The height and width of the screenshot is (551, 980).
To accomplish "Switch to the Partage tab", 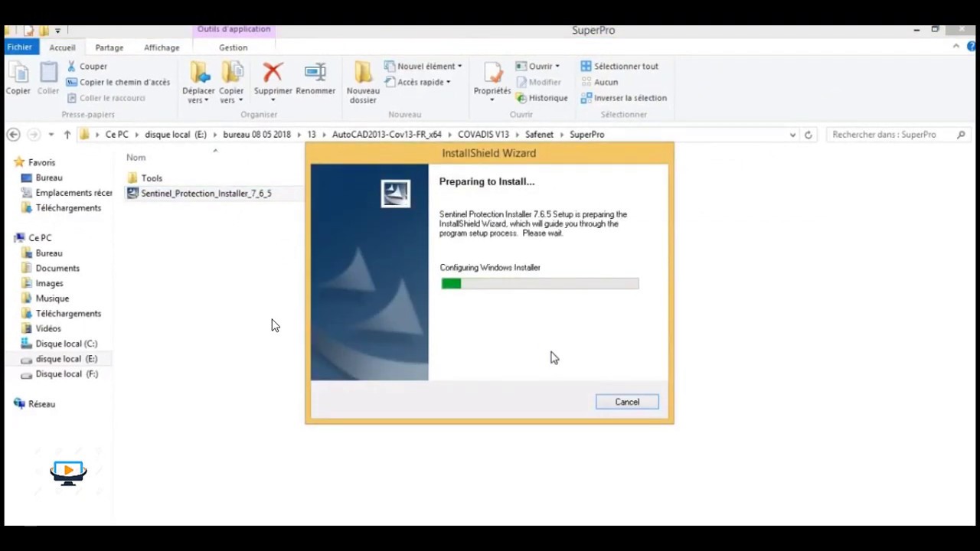I will [109, 47].
